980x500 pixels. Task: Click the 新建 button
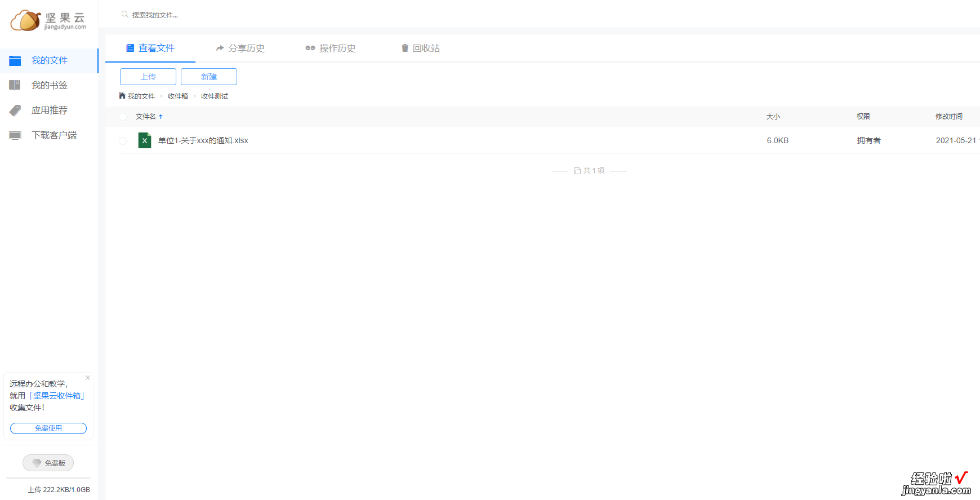point(209,77)
